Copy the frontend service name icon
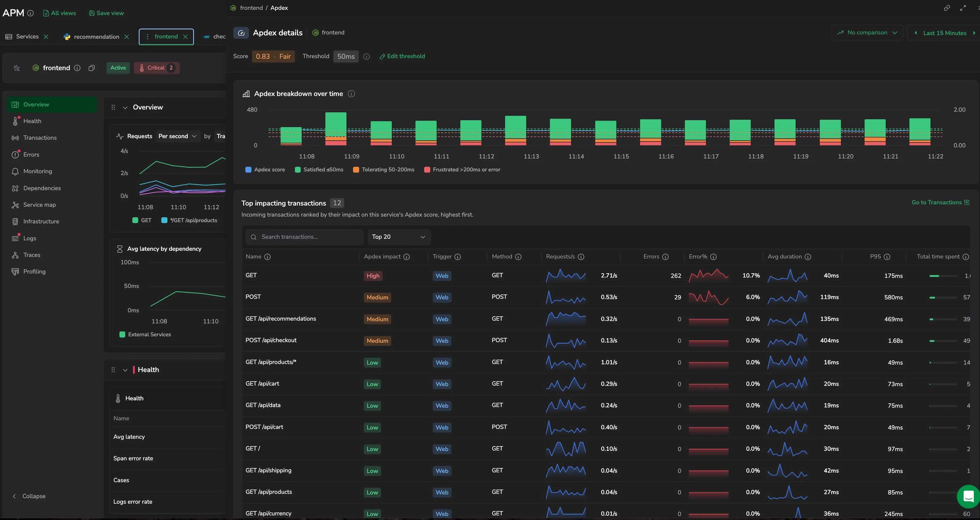Screen dimensions: 980x520 [x=92, y=68]
